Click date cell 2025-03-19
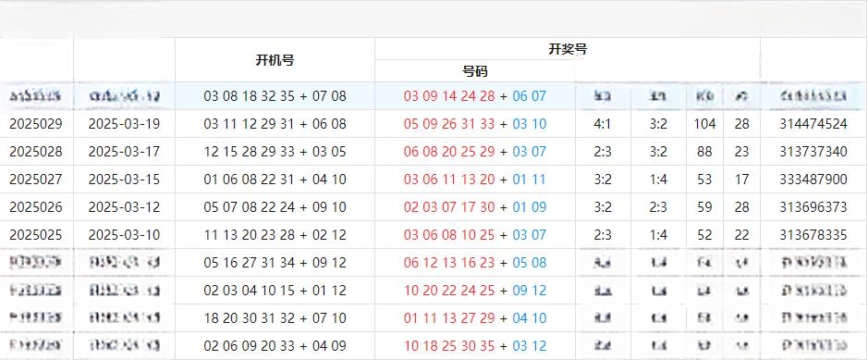Screen dimensions: 868x360 124,124
